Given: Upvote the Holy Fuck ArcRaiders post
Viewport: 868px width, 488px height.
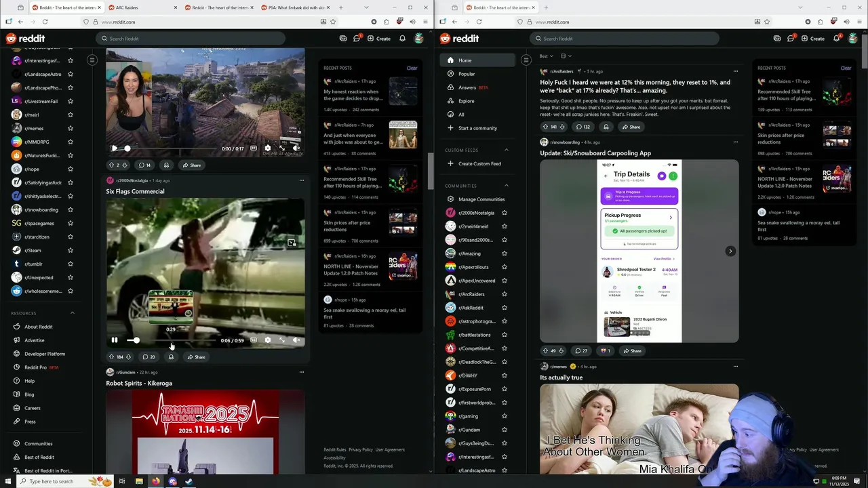Looking at the screenshot, I should tap(545, 127).
